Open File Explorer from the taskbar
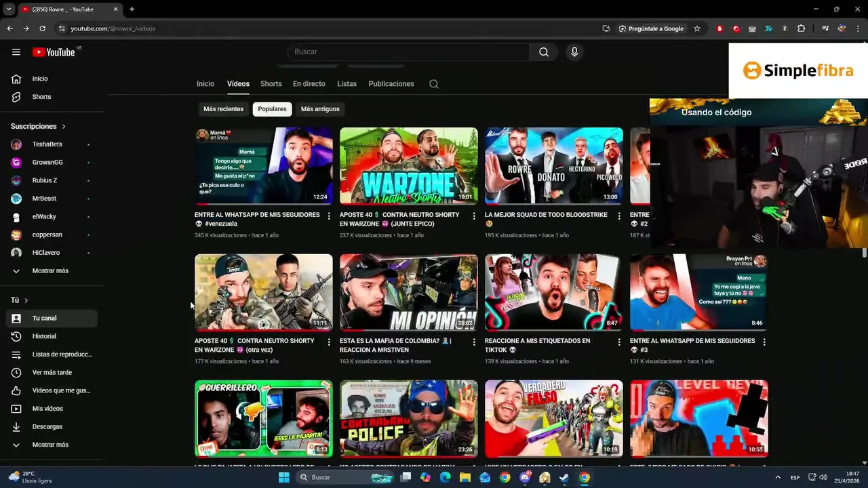This screenshot has height=488, width=868. coord(465,477)
